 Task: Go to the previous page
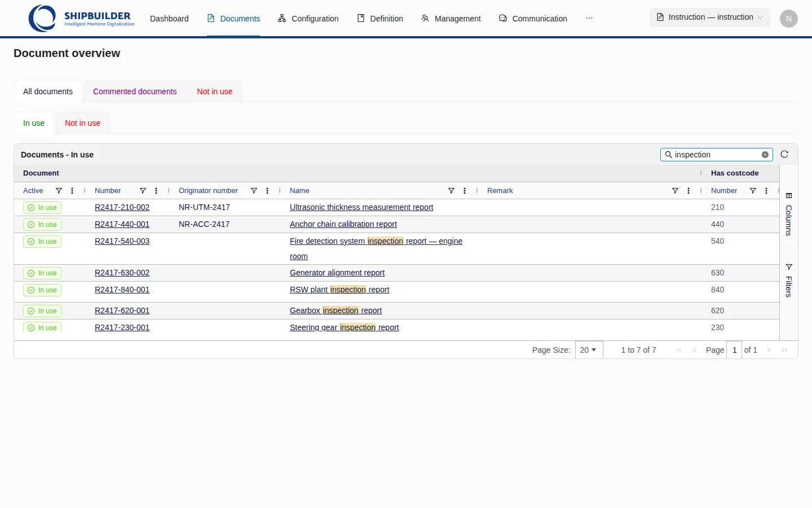[695, 350]
